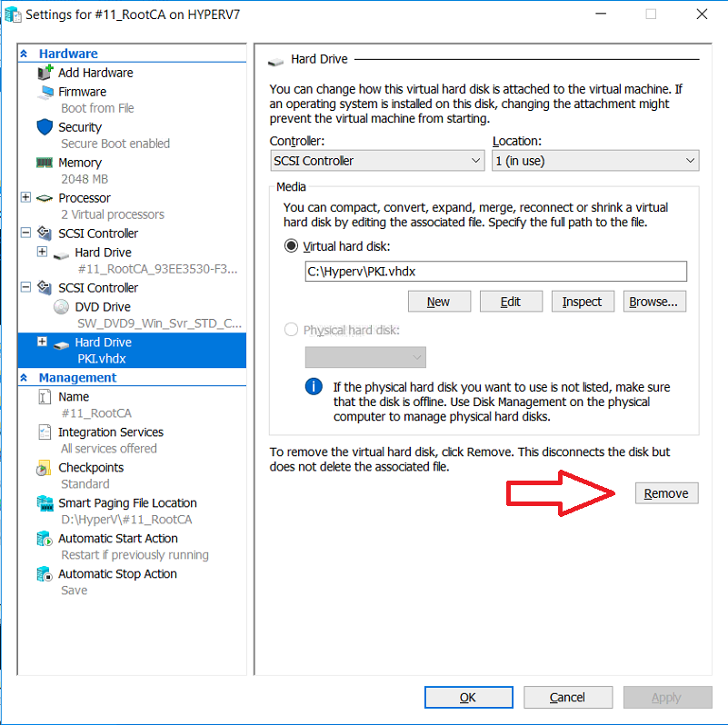
Task: Click the 'All services offered' text
Action: 109,449
